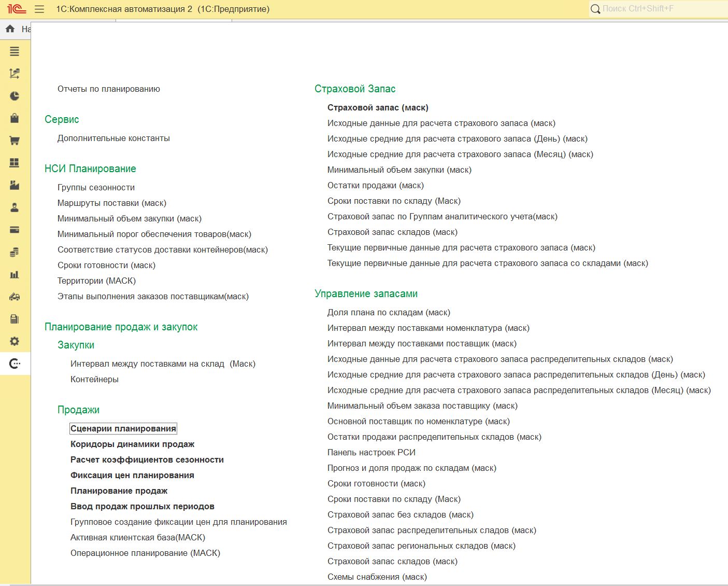Viewport: 728px width, 586px height.
Task: Open Исходные средние для расчета страхового запаса (Месяц) (маск)
Action: tap(460, 155)
